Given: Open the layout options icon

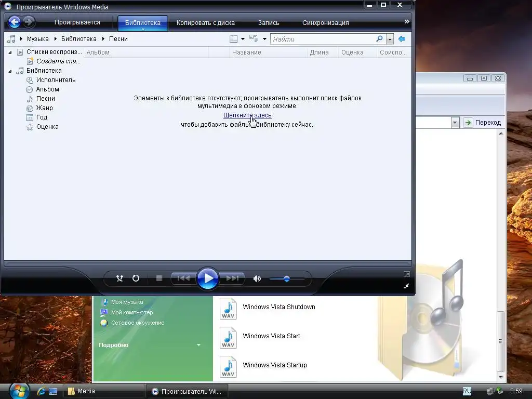Looking at the screenshot, I should click(233, 39).
